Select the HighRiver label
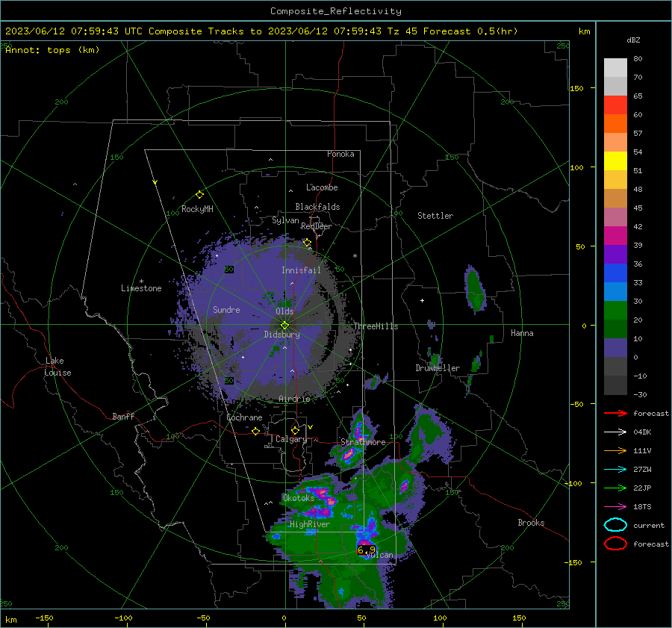672x628 pixels. pos(309,524)
